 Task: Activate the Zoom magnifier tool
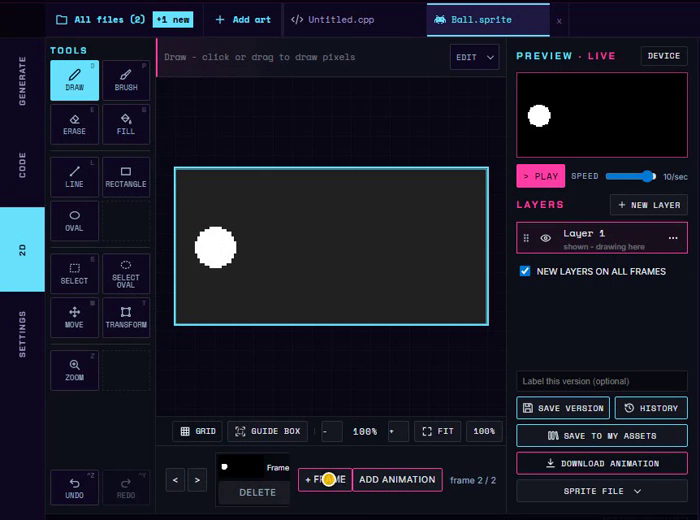(75, 370)
